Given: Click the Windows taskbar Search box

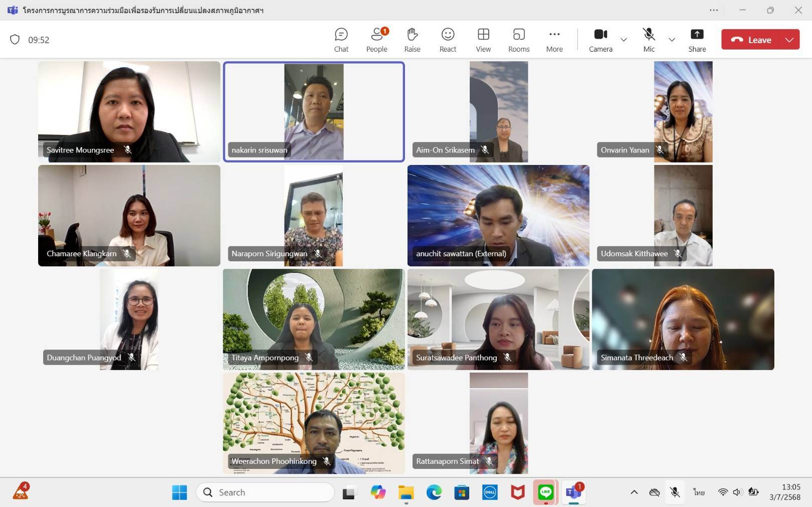Looking at the screenshot, I should coord(265,492).
